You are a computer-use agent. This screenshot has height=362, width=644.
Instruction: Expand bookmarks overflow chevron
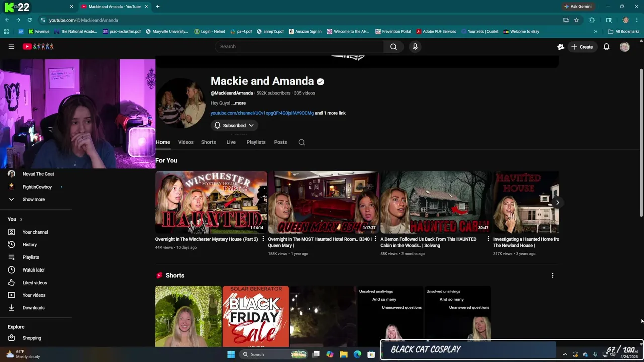(595, 31)
